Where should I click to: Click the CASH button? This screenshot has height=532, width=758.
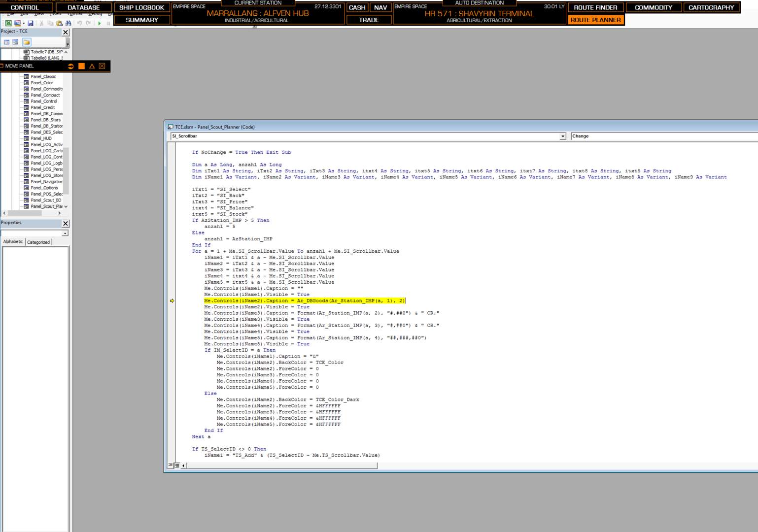[x=357, y=7]
